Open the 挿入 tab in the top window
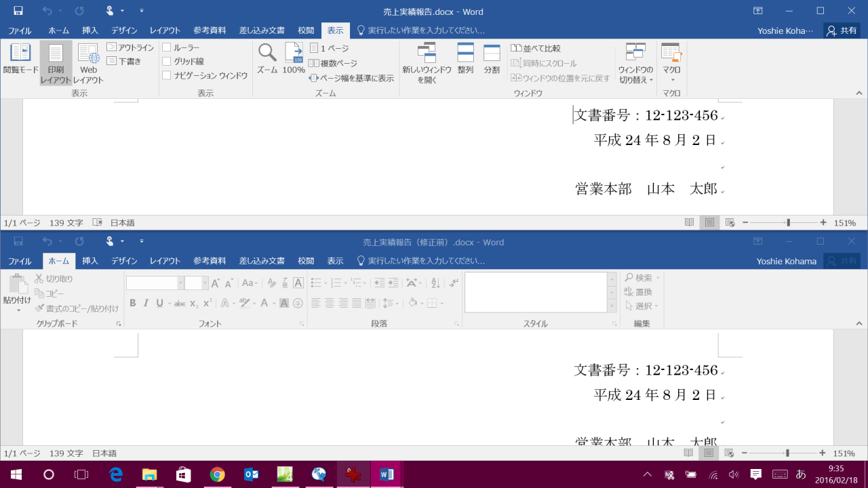The image size is (868, 488). point(90,30)
